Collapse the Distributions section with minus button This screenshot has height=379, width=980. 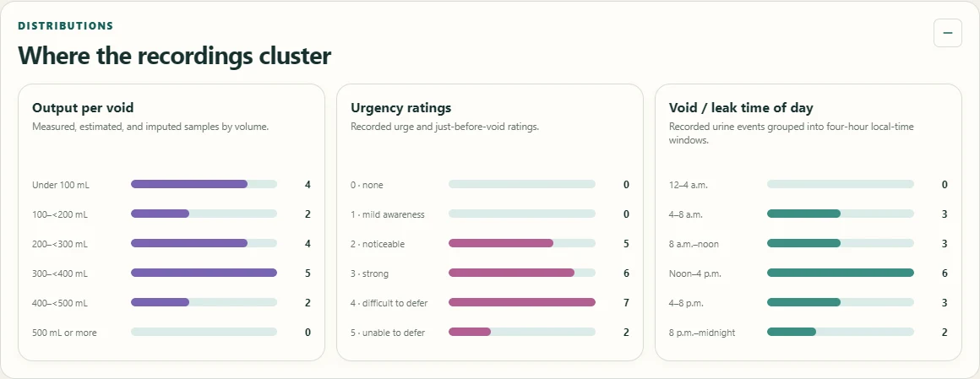948,33
